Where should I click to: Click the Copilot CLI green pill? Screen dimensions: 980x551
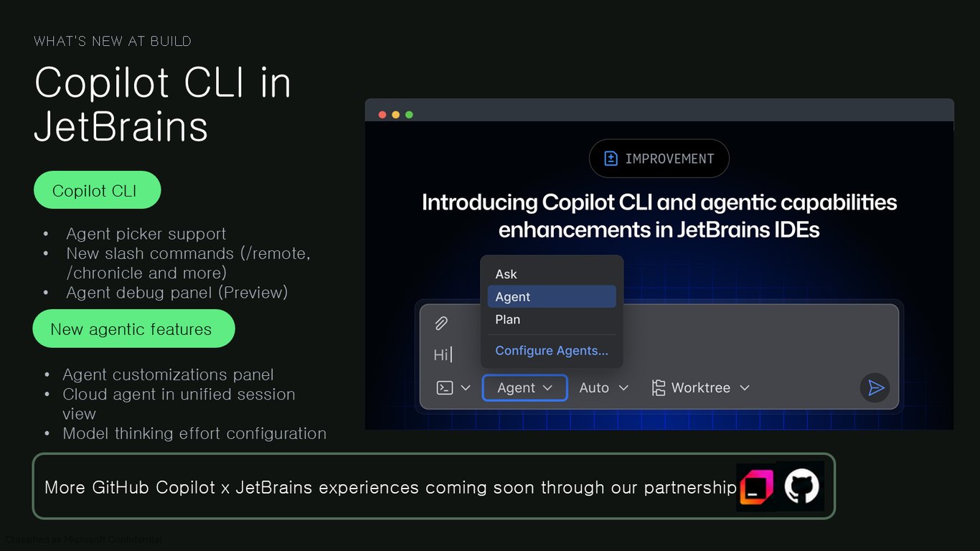pyautogui.click(x=98, y=190)
